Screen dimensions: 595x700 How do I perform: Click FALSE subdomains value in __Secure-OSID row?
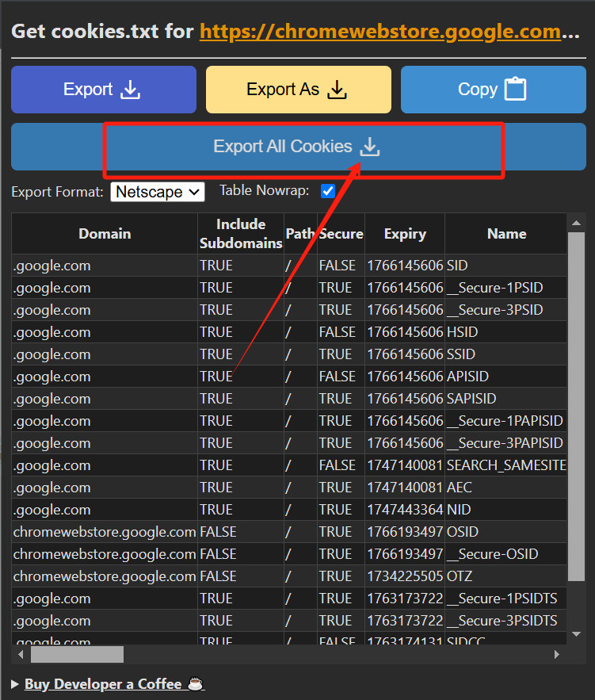(x=241, y=554)
